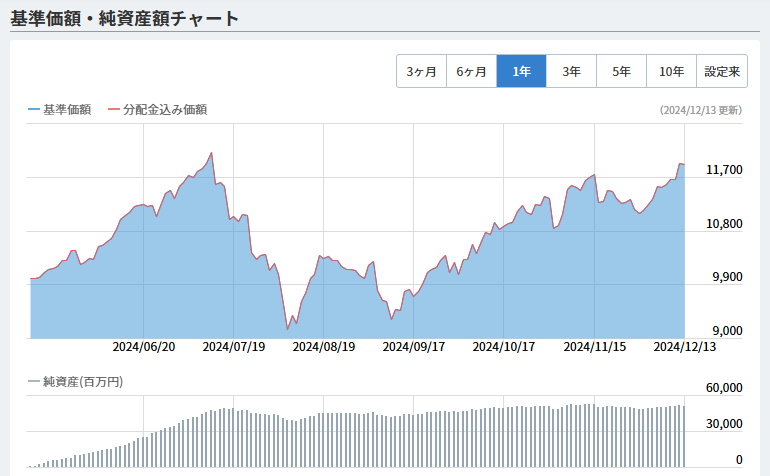The image size is (770, 476).
Task: Show chart since 設定来
Action: (x=722, y=71)
